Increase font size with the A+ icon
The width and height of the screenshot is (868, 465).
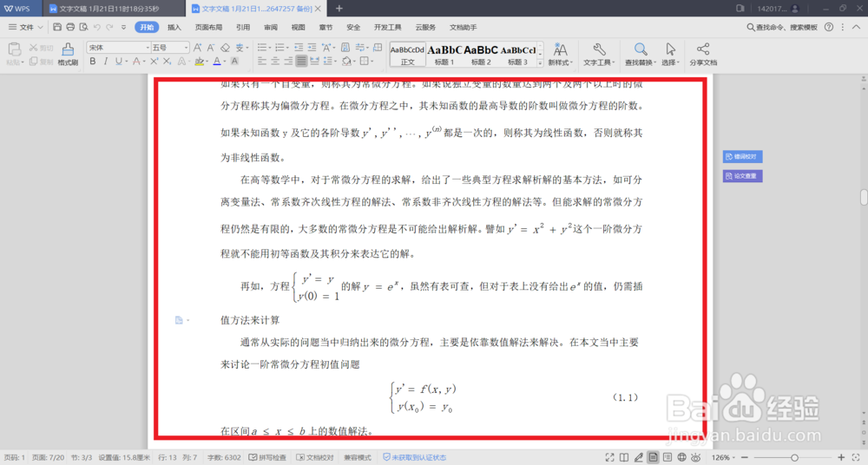[x=197, y=48]
